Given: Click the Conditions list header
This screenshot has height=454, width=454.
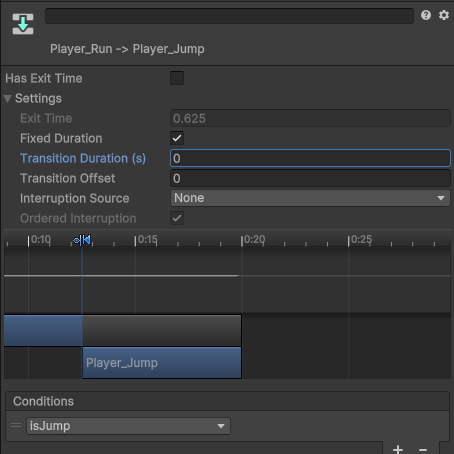Looking at the screenshot, I should pos(228,401).
